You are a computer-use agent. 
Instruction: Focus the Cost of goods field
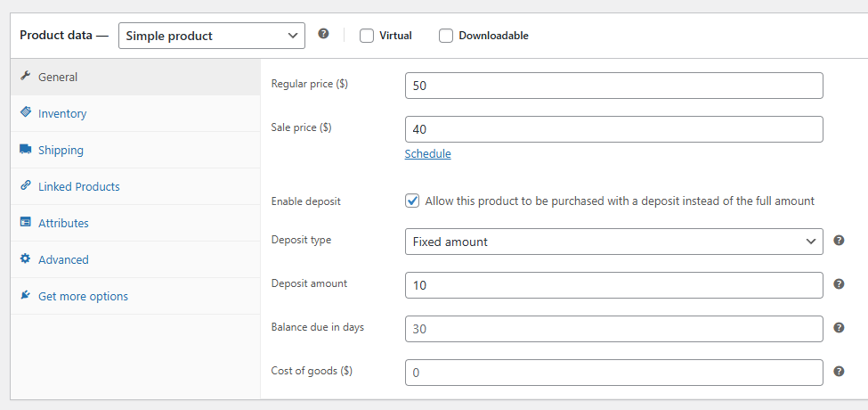[x=614, y=373]
